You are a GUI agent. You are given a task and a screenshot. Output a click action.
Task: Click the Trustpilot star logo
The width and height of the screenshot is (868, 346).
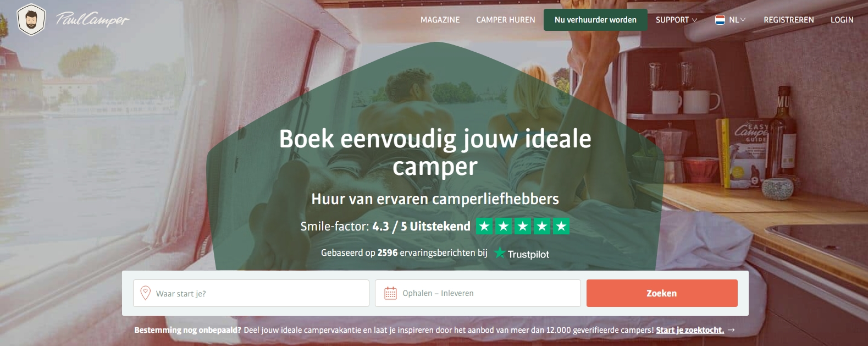tap(499, 253)
